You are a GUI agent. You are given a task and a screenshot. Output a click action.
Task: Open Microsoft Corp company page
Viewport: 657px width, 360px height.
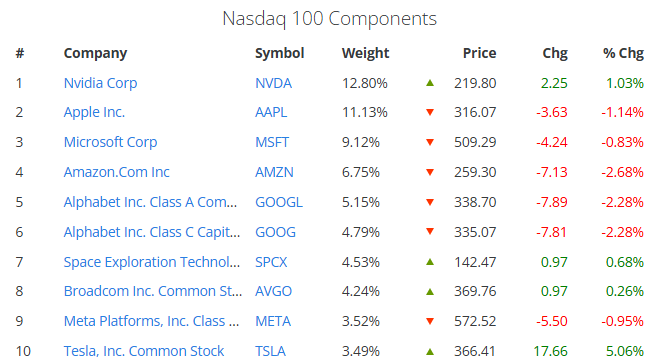[x=110, y=142]
